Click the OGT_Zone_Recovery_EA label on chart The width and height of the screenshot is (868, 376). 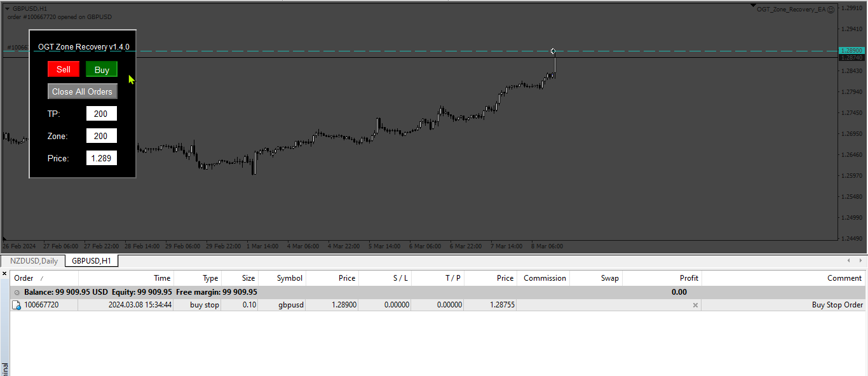pos(790,10)
